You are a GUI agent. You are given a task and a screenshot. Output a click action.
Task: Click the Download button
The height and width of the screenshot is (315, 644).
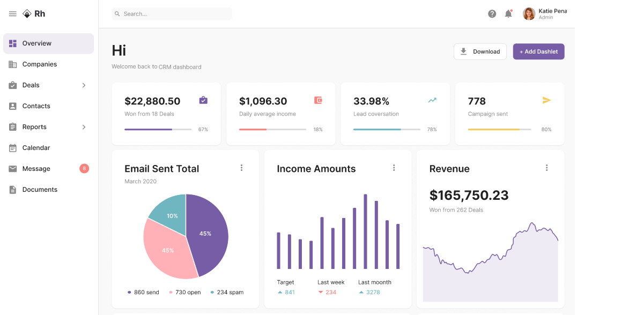(480, 51)
